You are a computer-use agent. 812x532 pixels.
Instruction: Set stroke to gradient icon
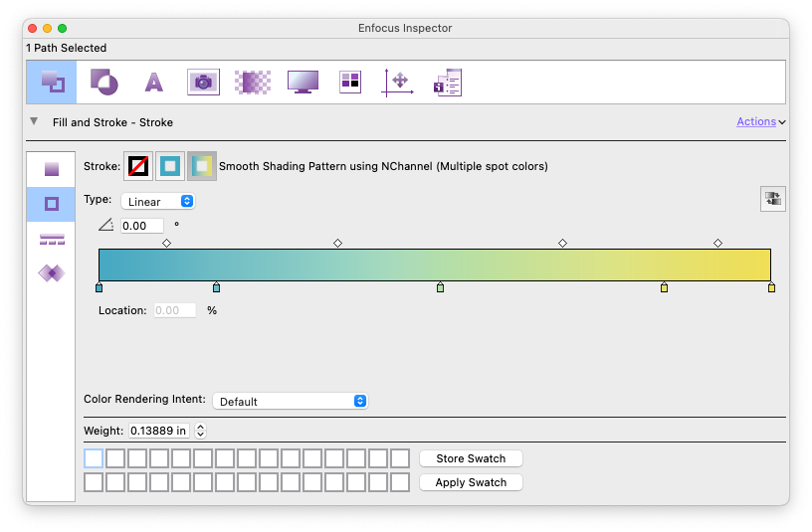(x=201, y=166)
